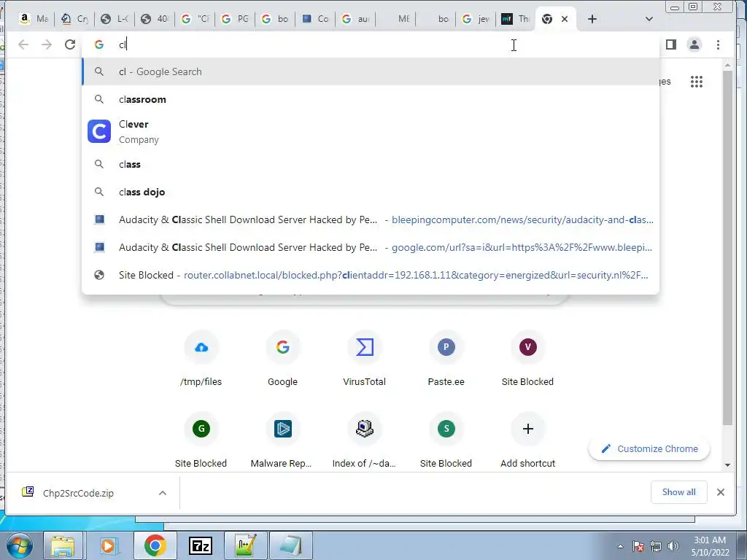The width and height of the screenshot is (747, 560).
Task: Close the current new tab
Action: (565, 19)
